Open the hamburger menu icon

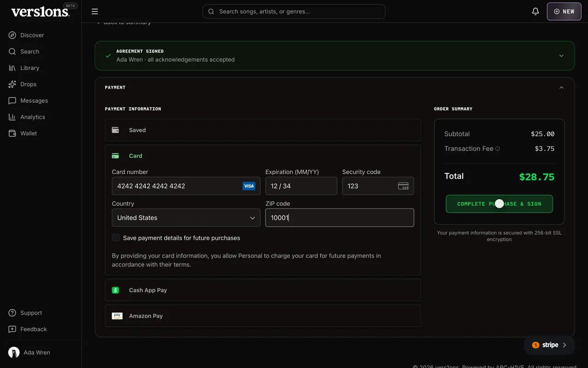tap(95, 11)
